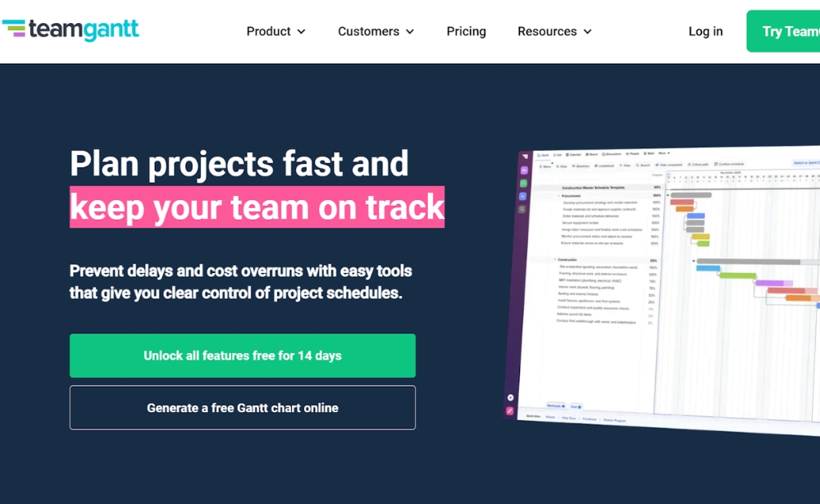Collapse the Procurement task group
Screen dimensions: 820x504
pos(558,196)
